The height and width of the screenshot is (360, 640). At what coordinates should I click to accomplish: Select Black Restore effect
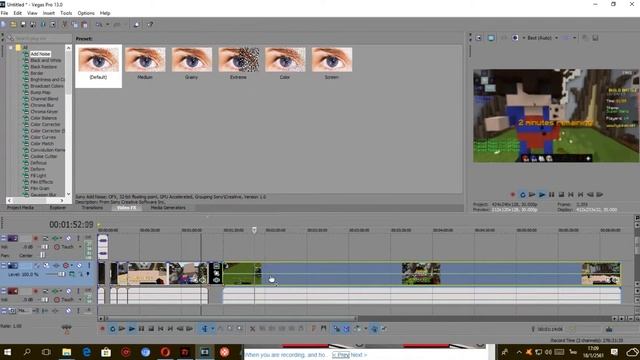click(x=43, y=67)
